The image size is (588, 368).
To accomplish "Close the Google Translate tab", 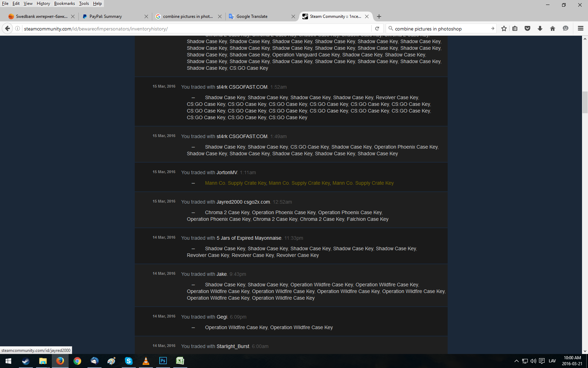I will (x=293, y=16).
